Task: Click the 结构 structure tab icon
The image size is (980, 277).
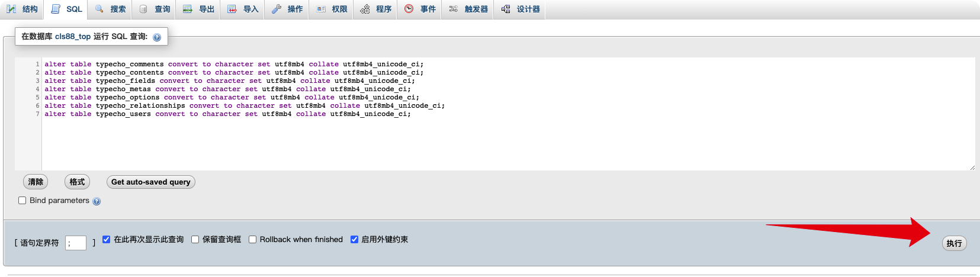Action: pos(11,9)
